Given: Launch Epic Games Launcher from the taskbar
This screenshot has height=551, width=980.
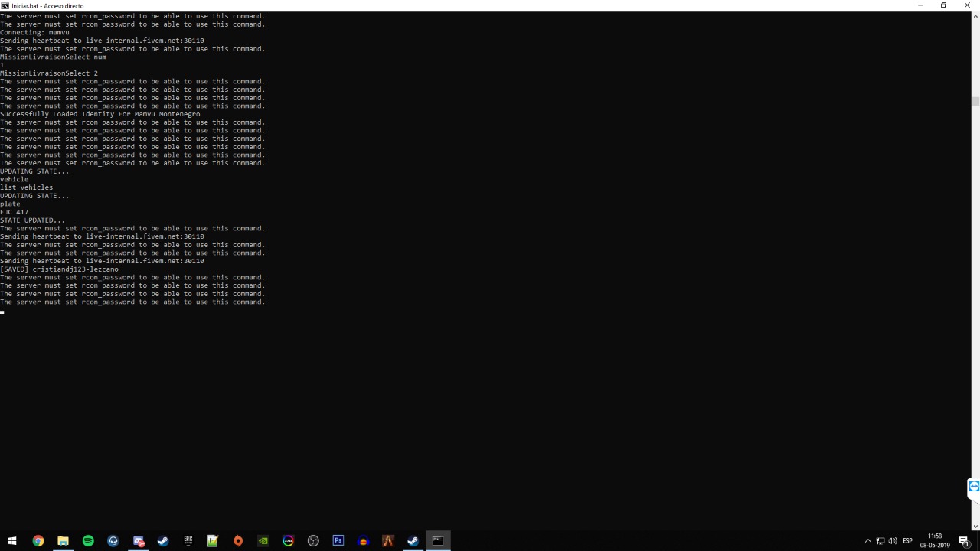Looking at the screenshot, I should [x=188, y=541].
